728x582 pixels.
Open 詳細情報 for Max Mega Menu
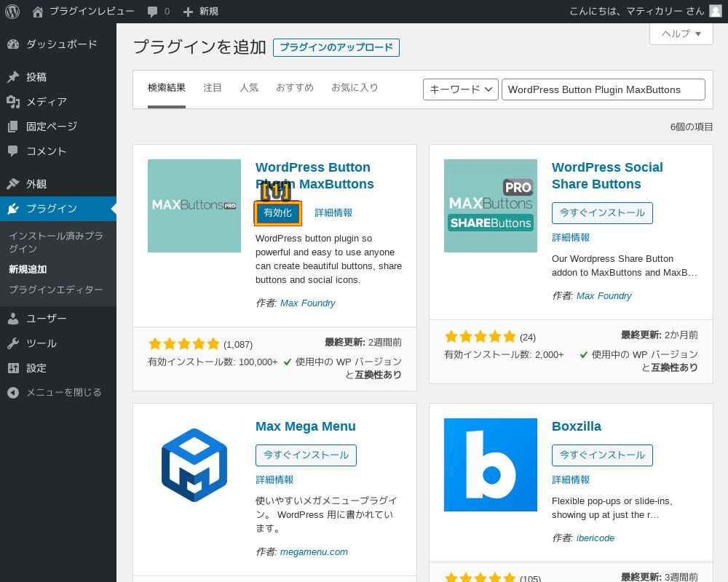[274, 480]
